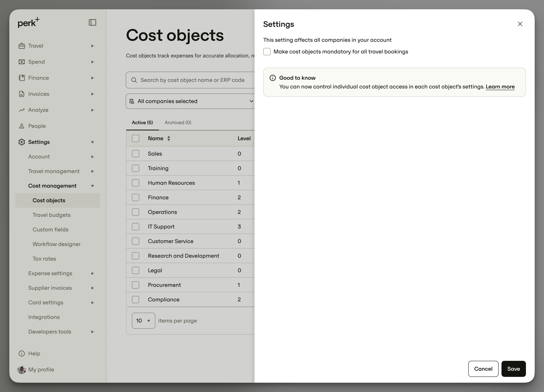Follow the Learn more link

click(x=500, y=87)
